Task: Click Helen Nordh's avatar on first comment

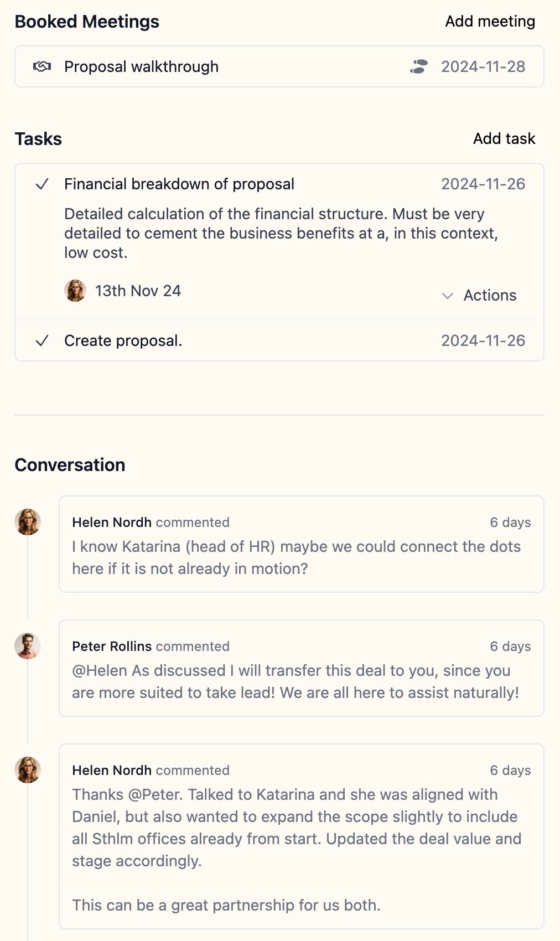Action: pos(28,522)
